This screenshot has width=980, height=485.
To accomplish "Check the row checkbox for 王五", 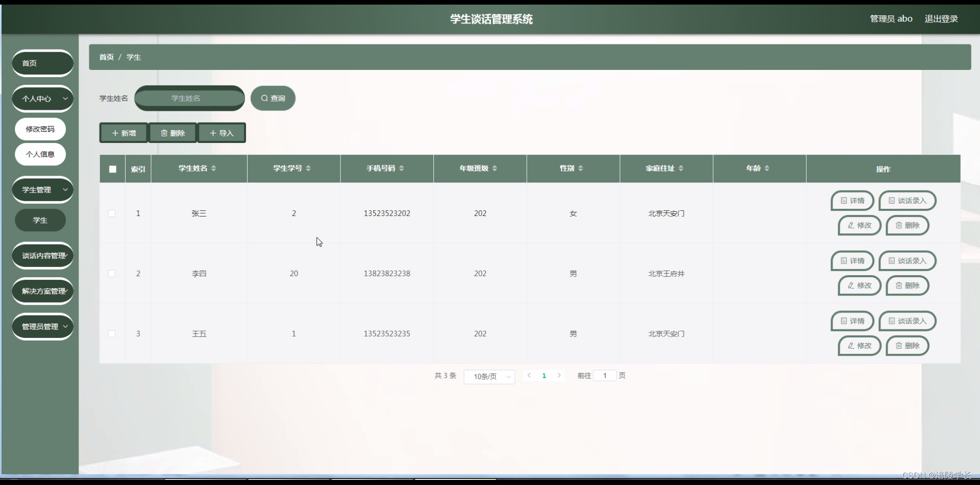I will pos(112,334).
